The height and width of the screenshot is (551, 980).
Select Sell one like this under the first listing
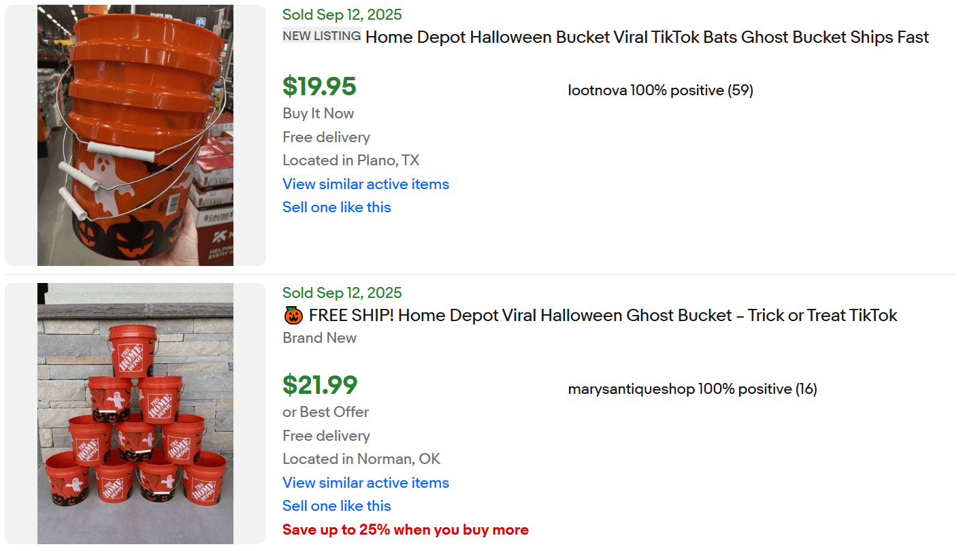pyautogui.click(x=337, y=207)
